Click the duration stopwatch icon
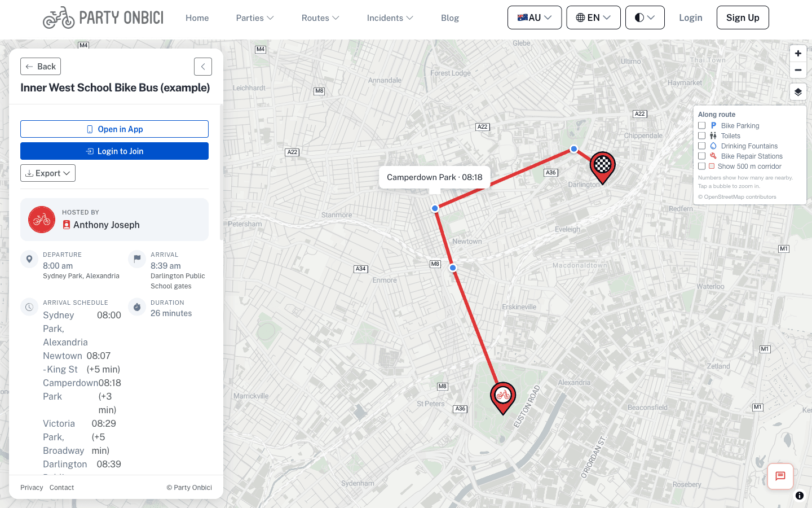The width and height of the screenshot is (812, 508). coord(136,307)
